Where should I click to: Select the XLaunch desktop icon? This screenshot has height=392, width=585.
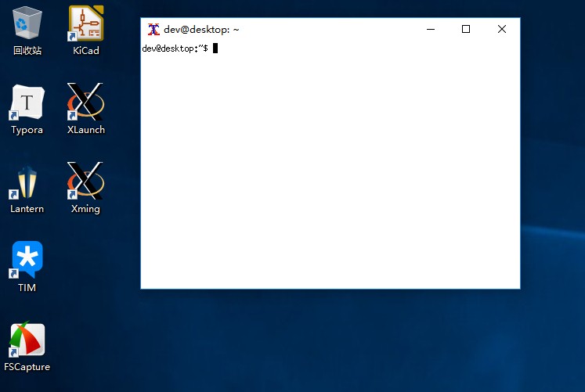[86, 102]
